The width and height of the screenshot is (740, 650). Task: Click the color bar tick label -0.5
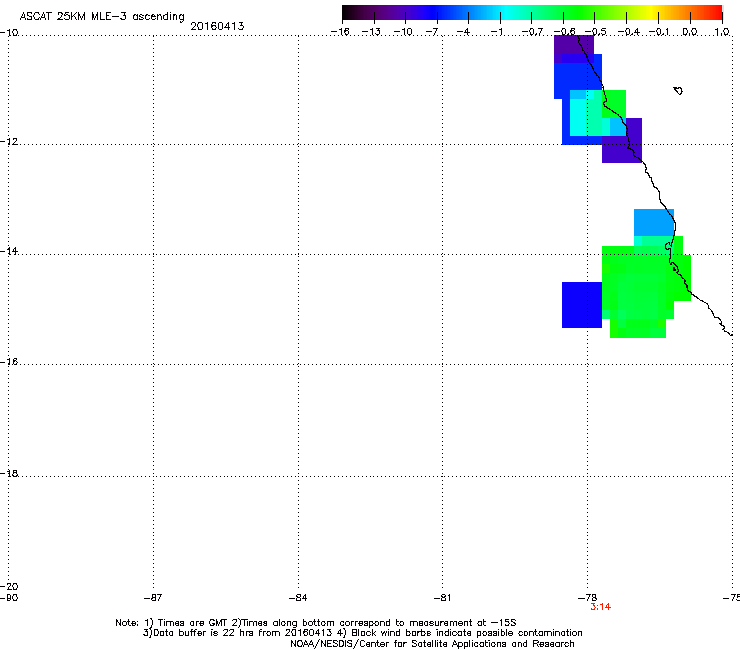pos(596,32)
